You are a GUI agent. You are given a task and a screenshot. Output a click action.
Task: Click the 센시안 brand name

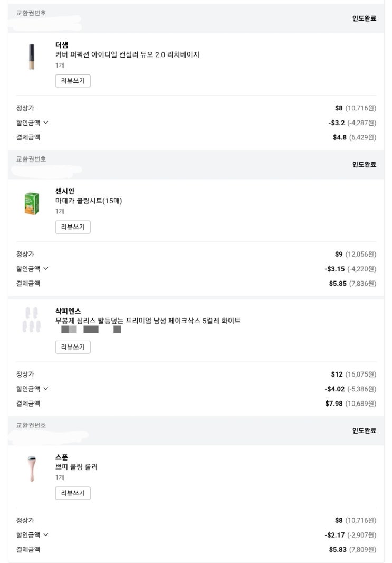click(x=65, y=191)
